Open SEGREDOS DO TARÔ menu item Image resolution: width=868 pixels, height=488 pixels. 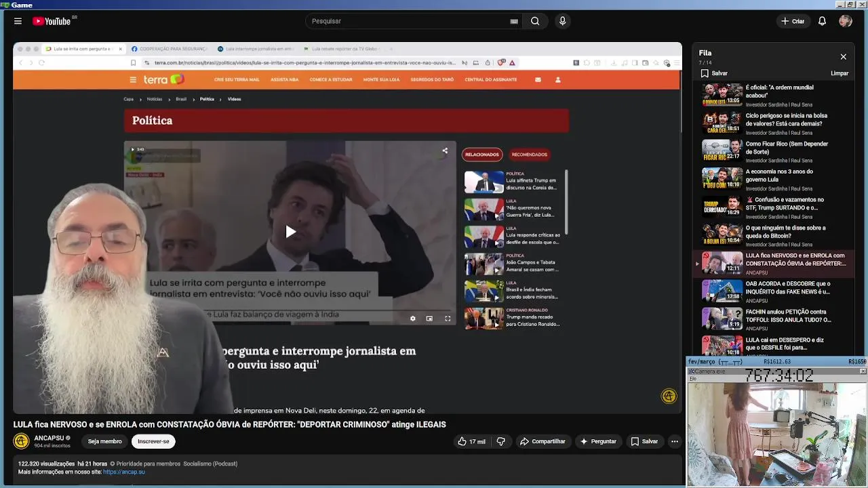432,79
